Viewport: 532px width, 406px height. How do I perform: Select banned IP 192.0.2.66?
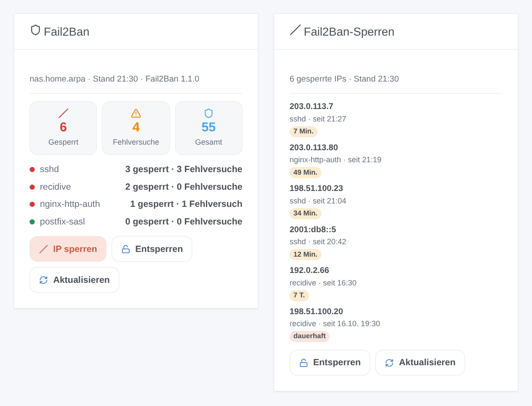[x=309, y=270]
